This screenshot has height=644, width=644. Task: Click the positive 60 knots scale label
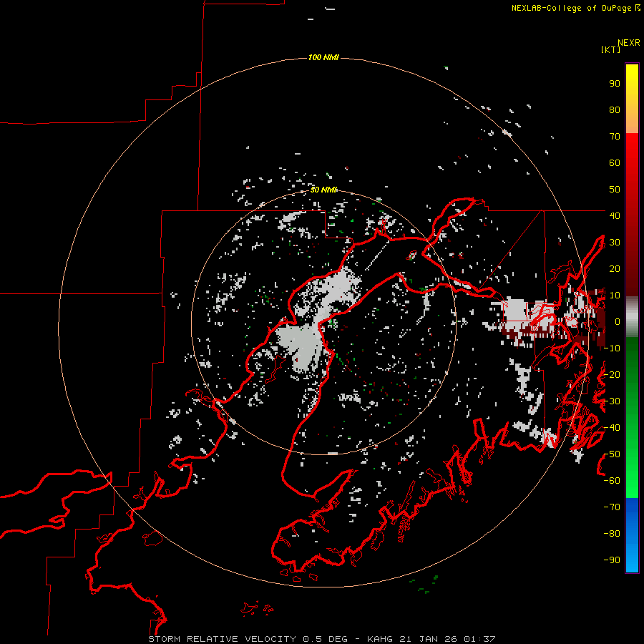(615, 162)
